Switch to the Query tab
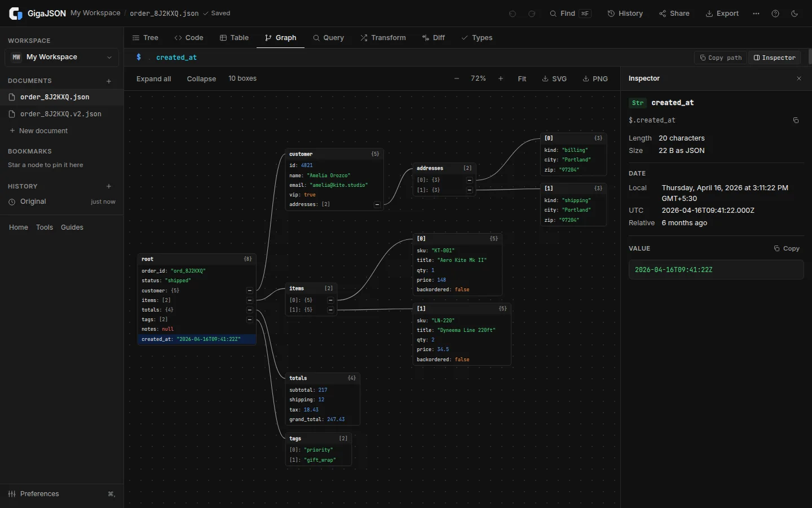Screen dimensions: 812x508 (328, 38)
